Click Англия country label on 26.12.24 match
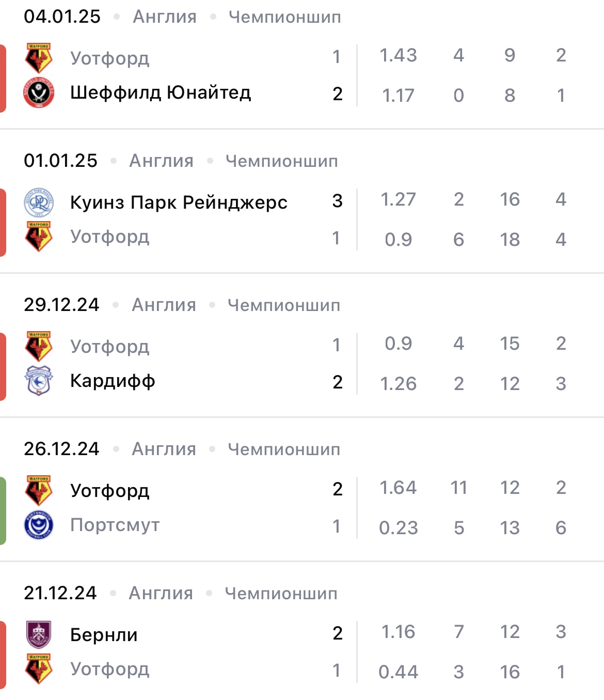604x700 pixels. 164,449
